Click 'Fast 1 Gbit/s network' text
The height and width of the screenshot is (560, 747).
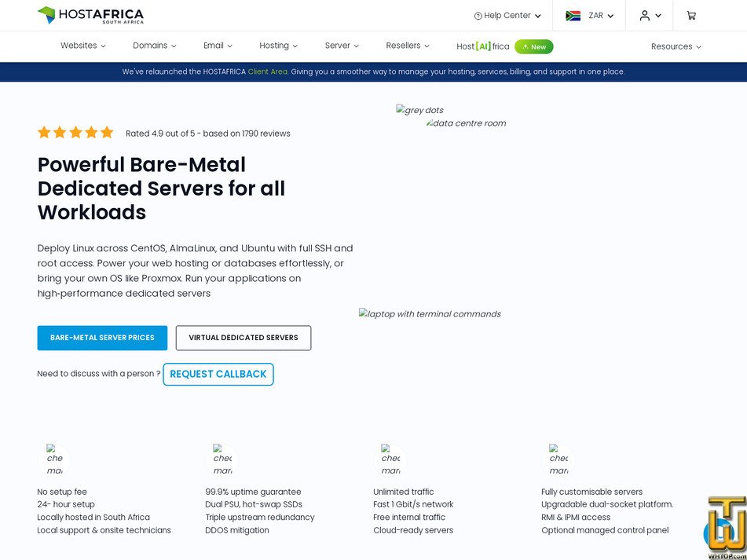click(x=413, y=504)
